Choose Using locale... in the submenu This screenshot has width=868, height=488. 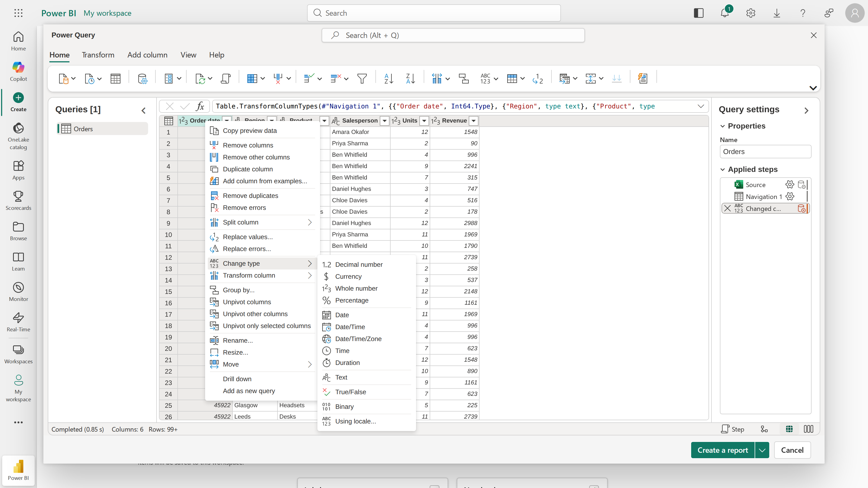pos(366,421)
